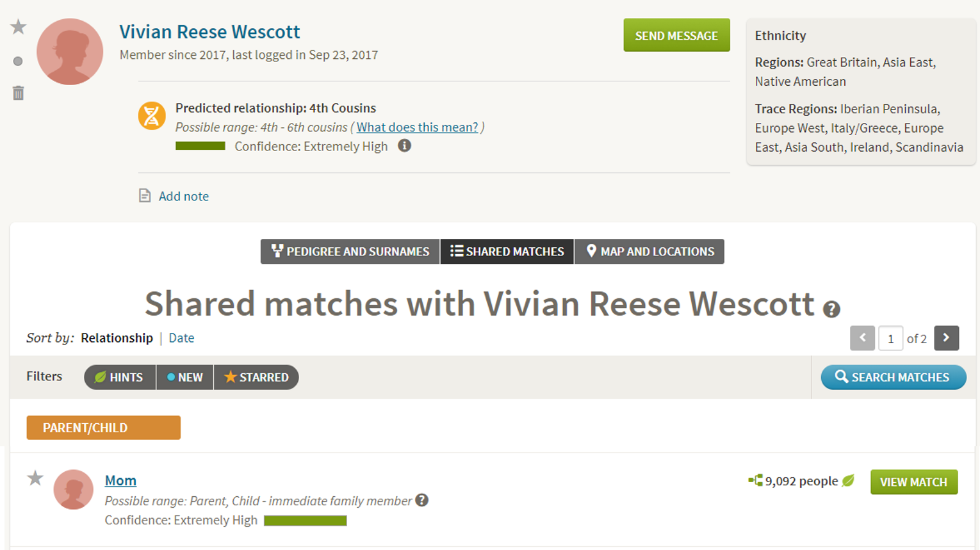The width and height of the screenshot is (980, 550).
Task: Go to next page of matches
Action: click(x=946, y=338)
